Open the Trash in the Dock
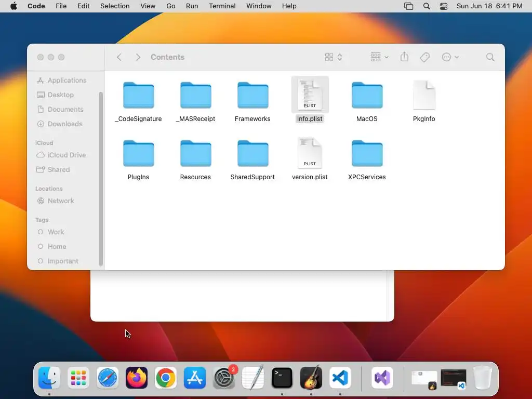532x399 pixels. (483, 378)
